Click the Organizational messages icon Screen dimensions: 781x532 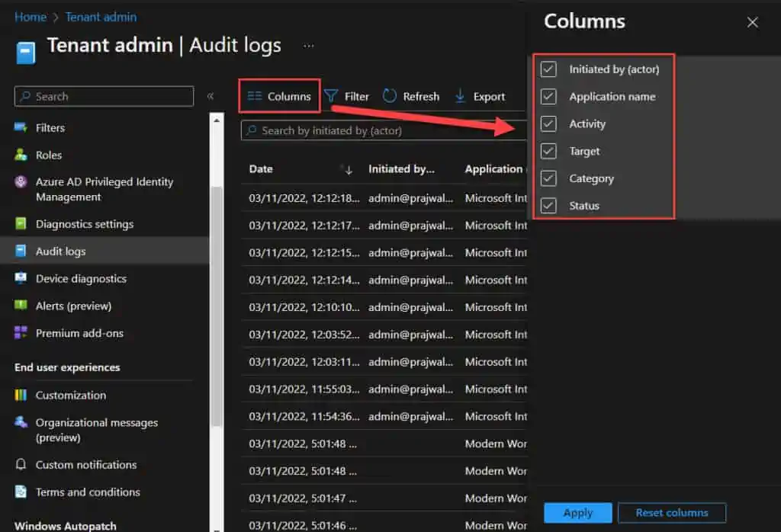(21, 422)
